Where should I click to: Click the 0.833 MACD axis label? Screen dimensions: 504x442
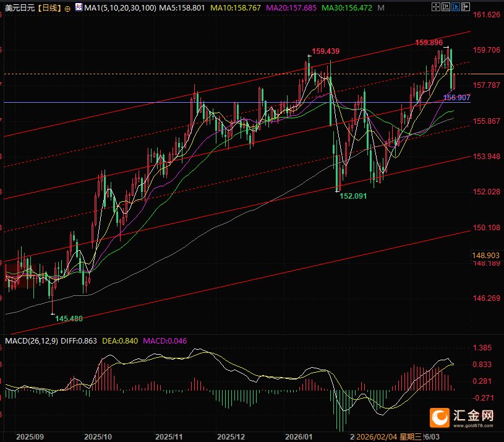tap(482, 365)
